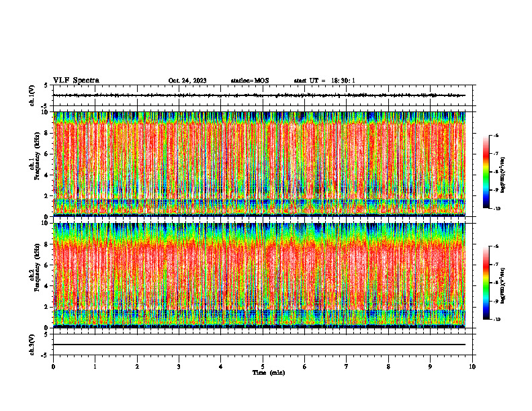Click time axis tick label "3"
Viewport: 532px width, 411px height.
(x=179, y=367)
